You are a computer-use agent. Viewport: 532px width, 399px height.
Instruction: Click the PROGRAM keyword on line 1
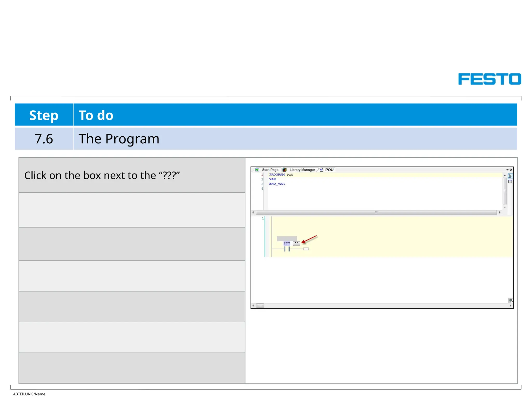point(277,175)
